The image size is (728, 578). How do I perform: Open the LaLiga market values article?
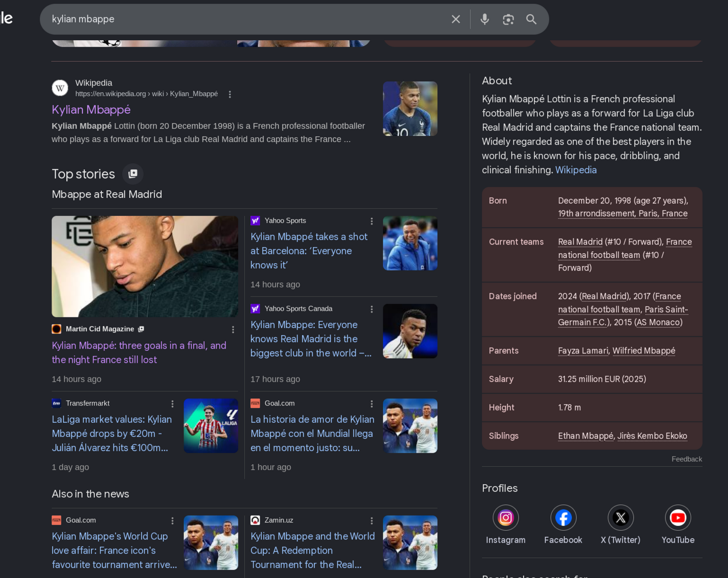[112, 434]
